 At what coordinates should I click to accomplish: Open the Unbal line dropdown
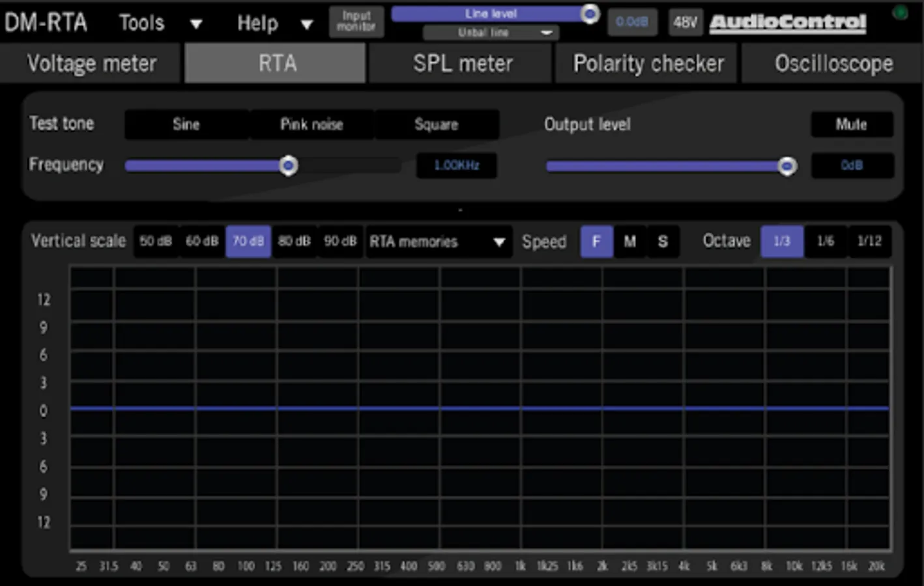point(491,33)
